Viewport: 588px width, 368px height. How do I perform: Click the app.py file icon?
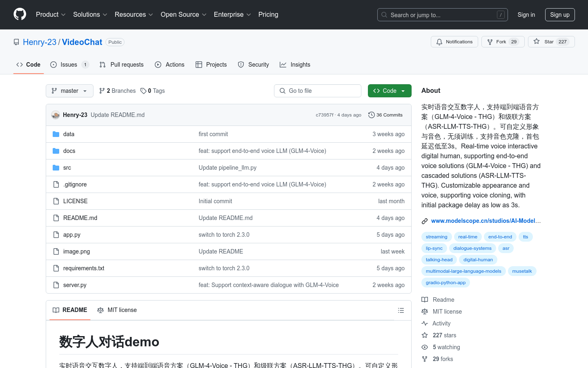pyautogui.click(x=56, y=235)
